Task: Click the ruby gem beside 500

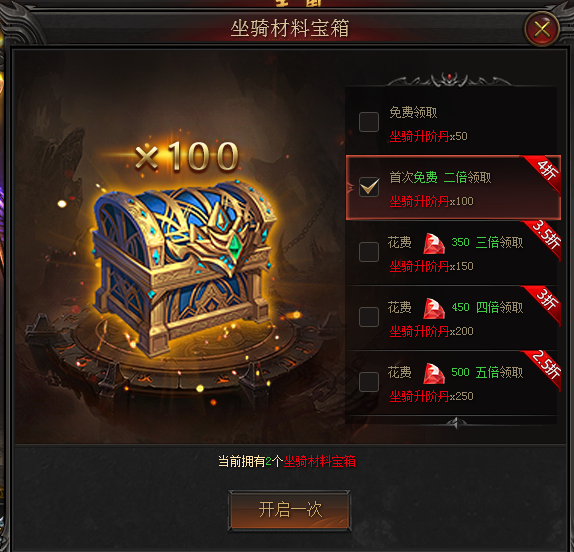Action: (x=434, y=373)
